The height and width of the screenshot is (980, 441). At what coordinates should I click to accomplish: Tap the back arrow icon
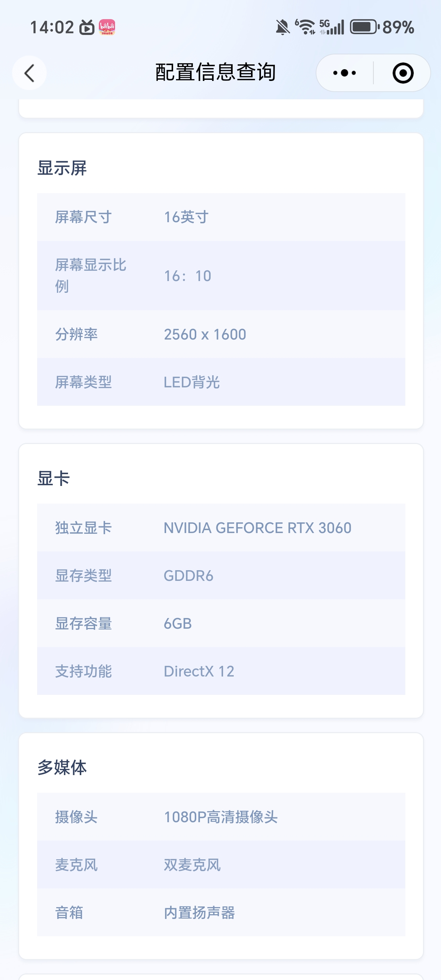[x=29, y=73]
